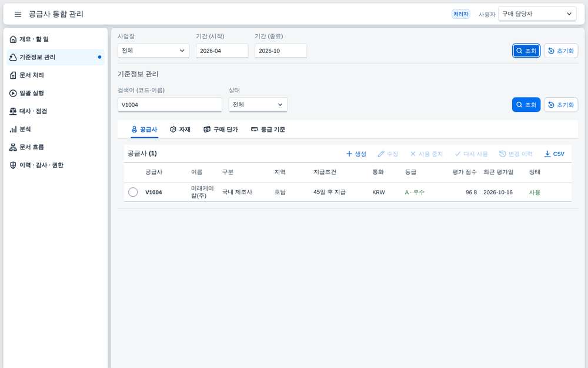Screen dimensions: 588x368
Task: Click the 기준정보 관리 sidebar icon
Action: coord(13,57)
